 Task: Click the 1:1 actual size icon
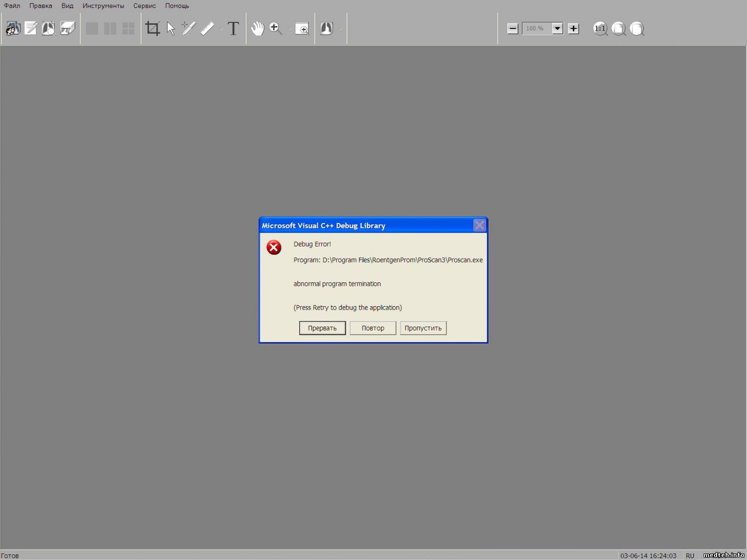coord(600,28)
